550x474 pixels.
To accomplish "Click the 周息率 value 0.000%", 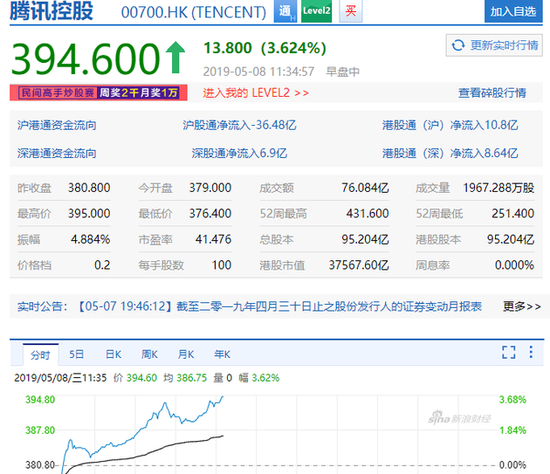I will [x=514, y=265].
